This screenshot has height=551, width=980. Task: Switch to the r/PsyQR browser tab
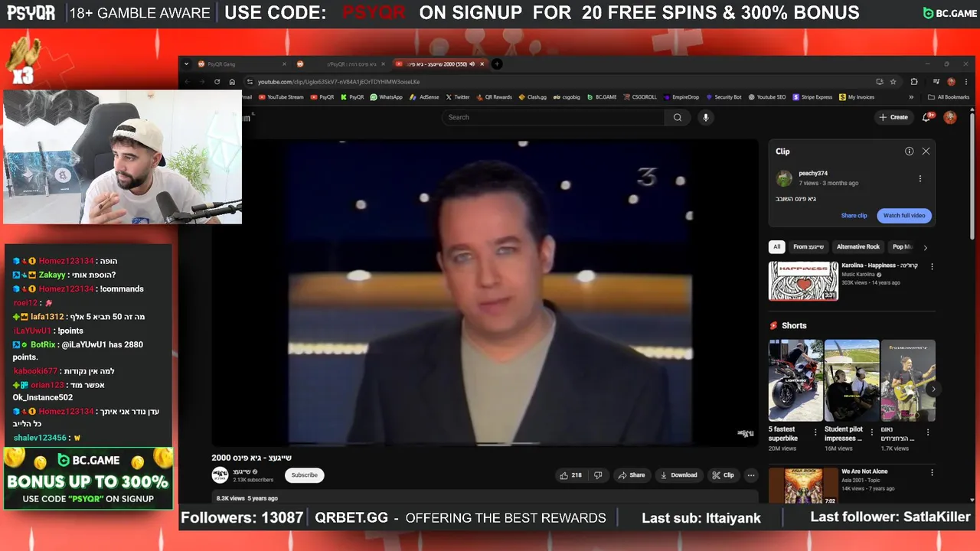click(340, 64)
